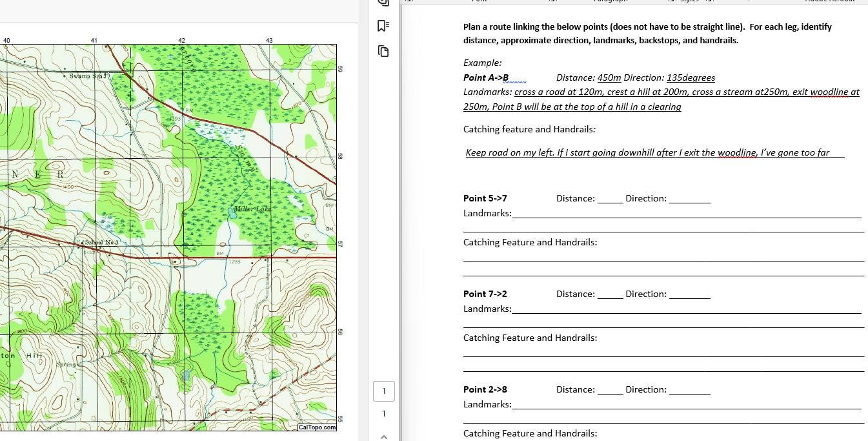Switch to the Adobe Acrobat ribbon tab
The height and width of the screenshot is (441, 868).
[x=829, y=1]
